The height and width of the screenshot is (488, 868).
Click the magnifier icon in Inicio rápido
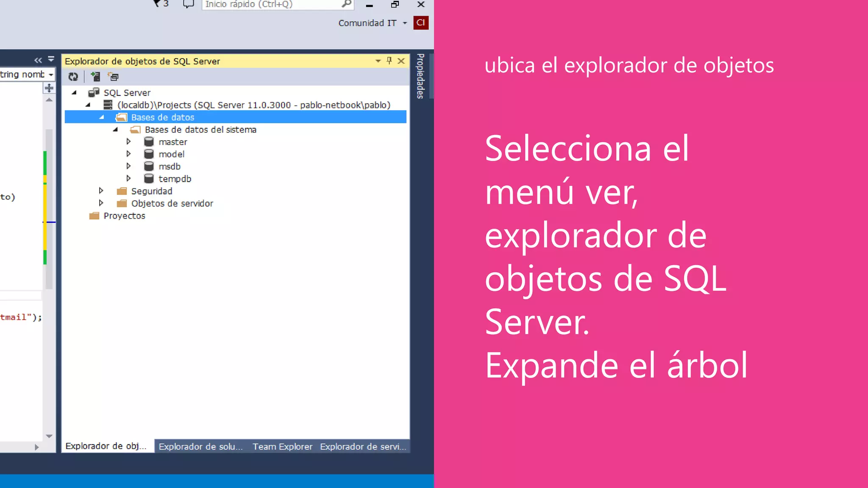[346, 4]
